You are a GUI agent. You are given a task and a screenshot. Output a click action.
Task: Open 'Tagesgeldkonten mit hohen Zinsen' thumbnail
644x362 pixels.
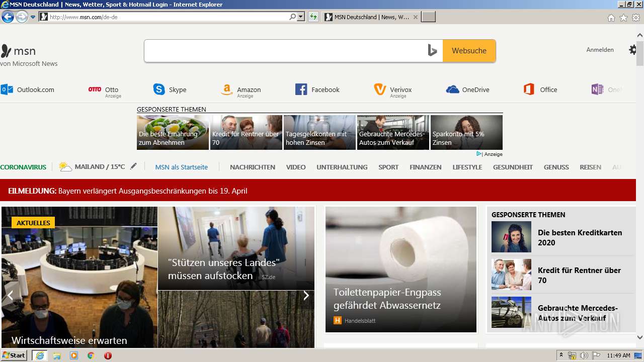[x=319, y=132]
